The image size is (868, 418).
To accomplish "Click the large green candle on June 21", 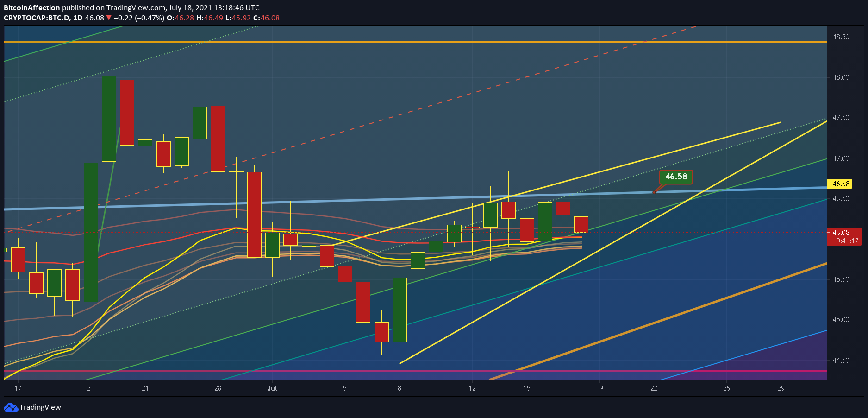I will (91, 232).
